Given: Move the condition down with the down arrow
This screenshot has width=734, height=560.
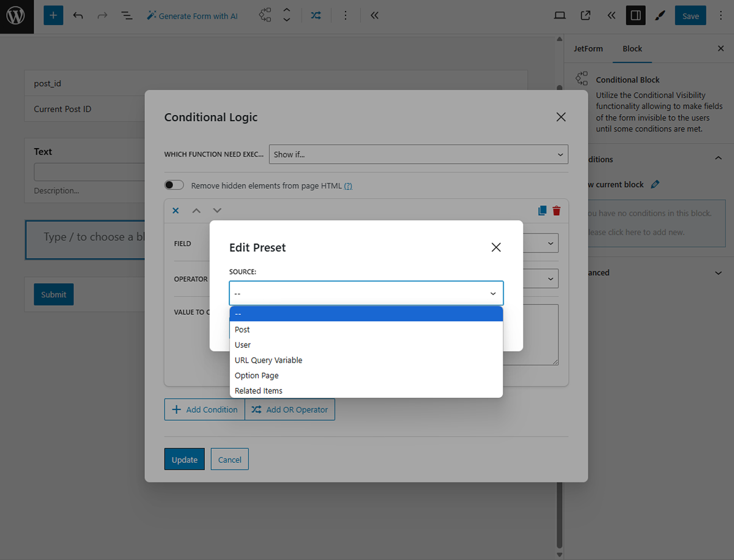Looking at the screenshot, I should tap(217, 210).
